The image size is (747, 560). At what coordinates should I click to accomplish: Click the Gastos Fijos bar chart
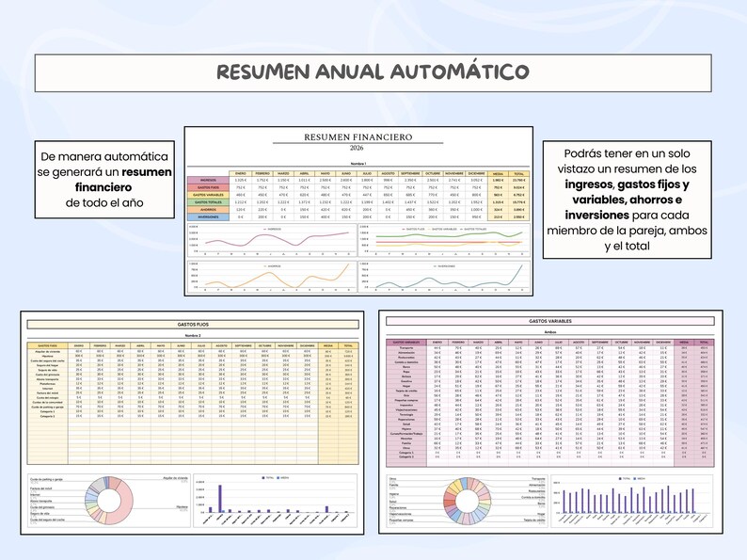pos(276,501)
